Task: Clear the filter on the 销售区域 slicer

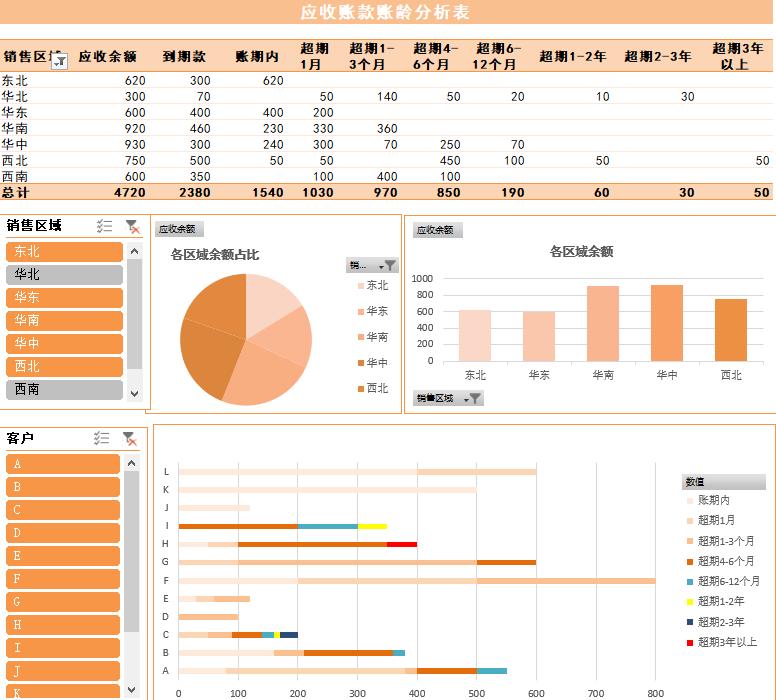Action: tap(132, 226)
